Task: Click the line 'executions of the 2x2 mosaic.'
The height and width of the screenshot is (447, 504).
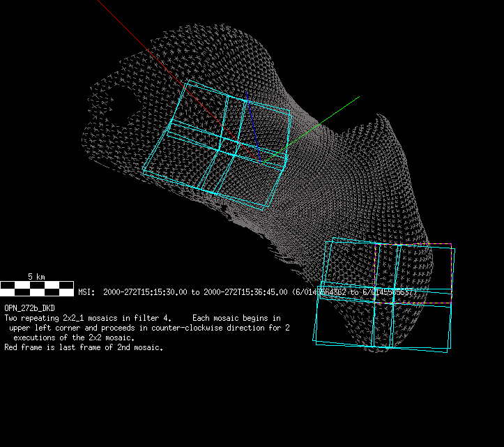Action: pyautogui.click(x=74, y=338)
